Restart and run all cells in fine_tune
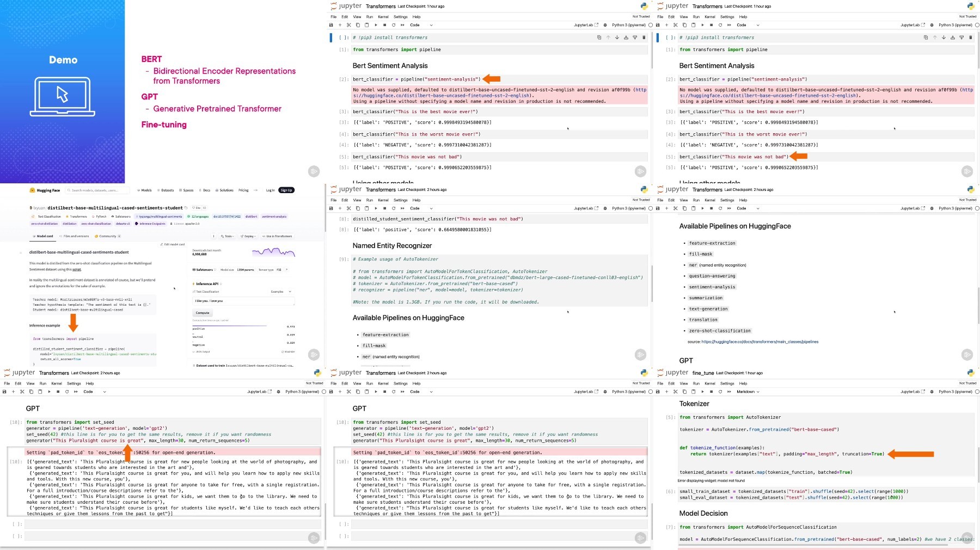 pos(729,392)
